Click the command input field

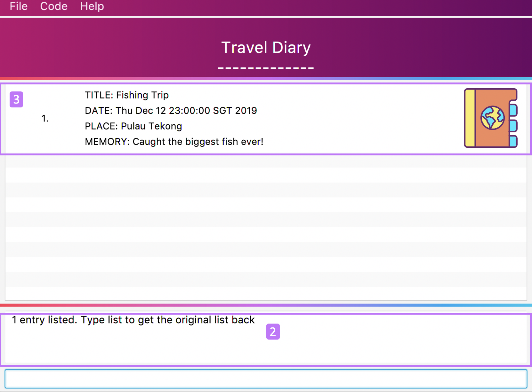[x=266, y=379]
